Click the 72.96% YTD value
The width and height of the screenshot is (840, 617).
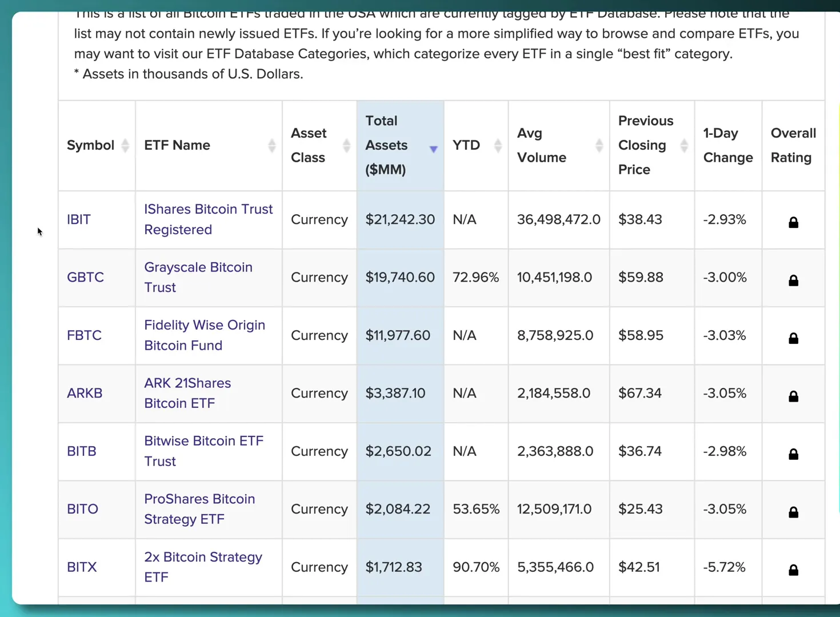pyautogui.click(x=476, y=277)
